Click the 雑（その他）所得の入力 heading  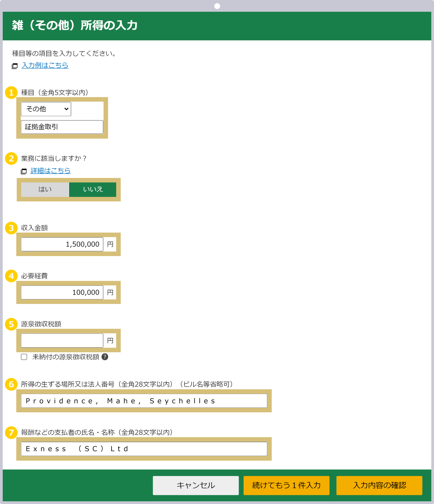[x=75, y=26]
